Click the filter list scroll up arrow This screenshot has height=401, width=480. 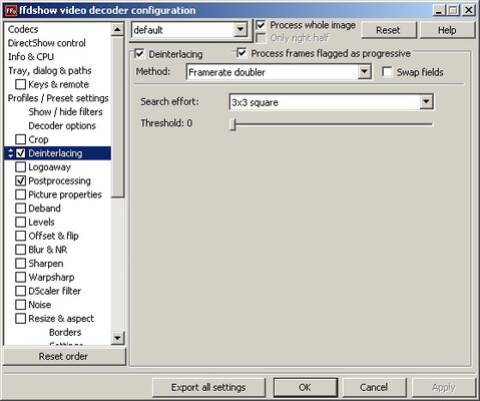(x=117, y=30)
